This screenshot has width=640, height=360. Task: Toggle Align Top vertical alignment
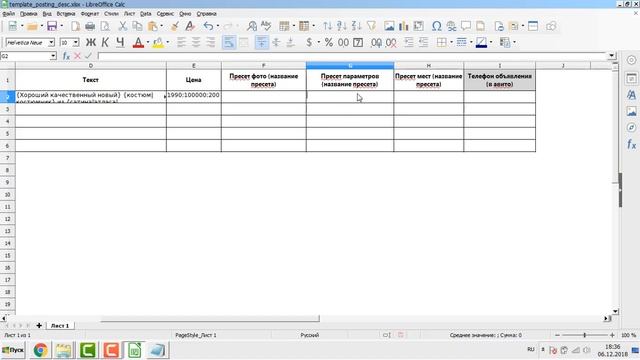click(262, 42)
